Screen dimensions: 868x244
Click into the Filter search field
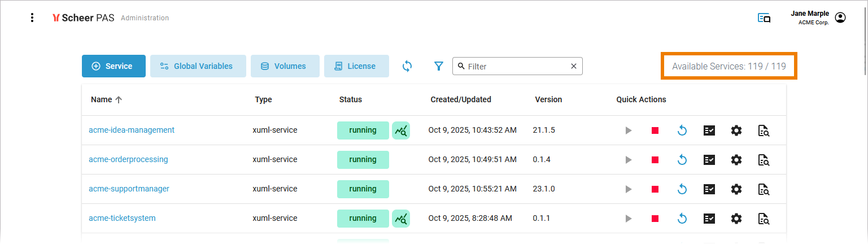point(514,66)
